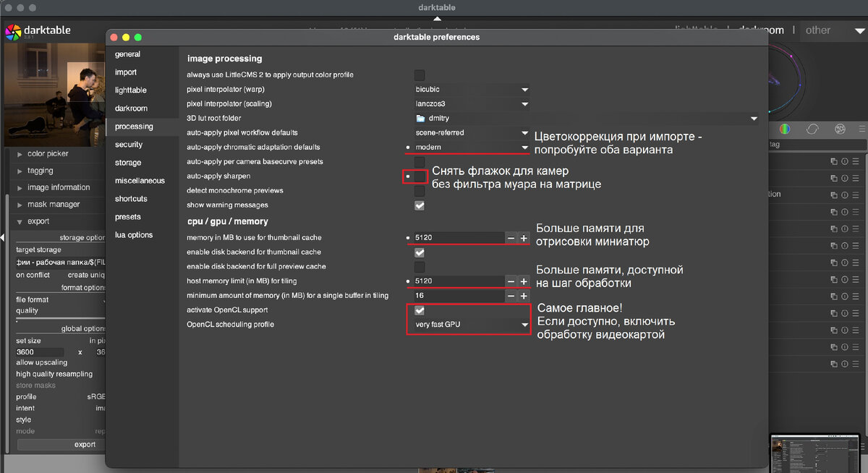Toggle always use LittleCMS 2 checkbox
Viewport: 868px width, 473px height.
[420, 75]
